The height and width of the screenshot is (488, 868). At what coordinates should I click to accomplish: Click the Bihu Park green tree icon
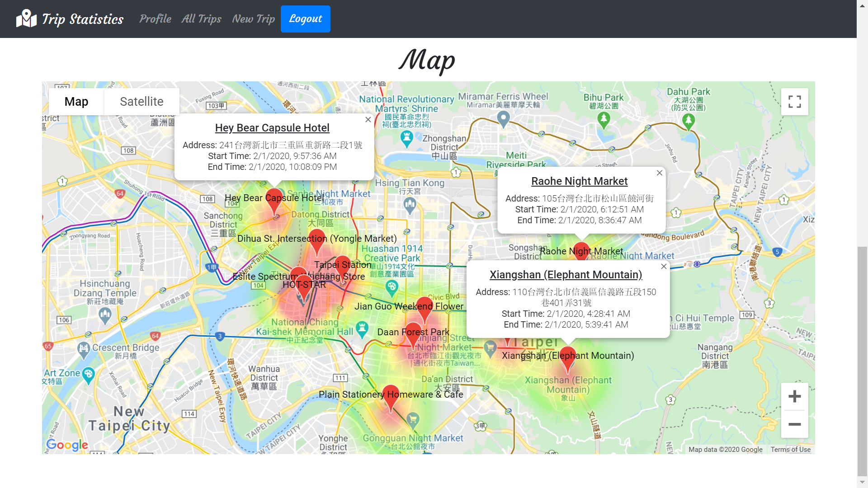[604, 120]
